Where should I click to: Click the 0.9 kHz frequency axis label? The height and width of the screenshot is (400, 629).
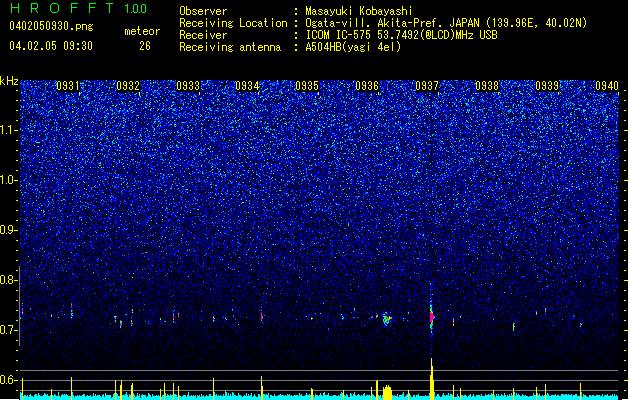click(x=8, y=230)
